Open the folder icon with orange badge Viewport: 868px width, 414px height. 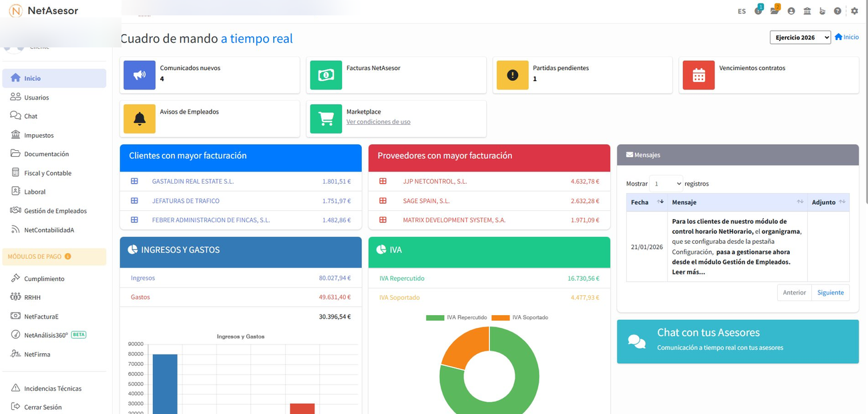pyautogui.click(x=774, y=11)
